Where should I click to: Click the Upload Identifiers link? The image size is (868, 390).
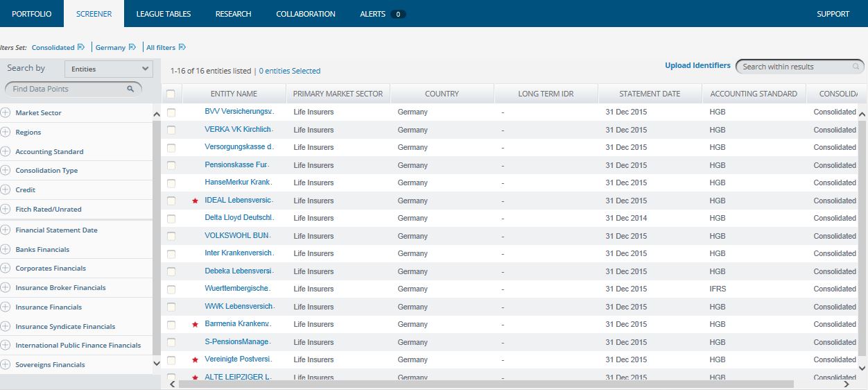point(697,65)
